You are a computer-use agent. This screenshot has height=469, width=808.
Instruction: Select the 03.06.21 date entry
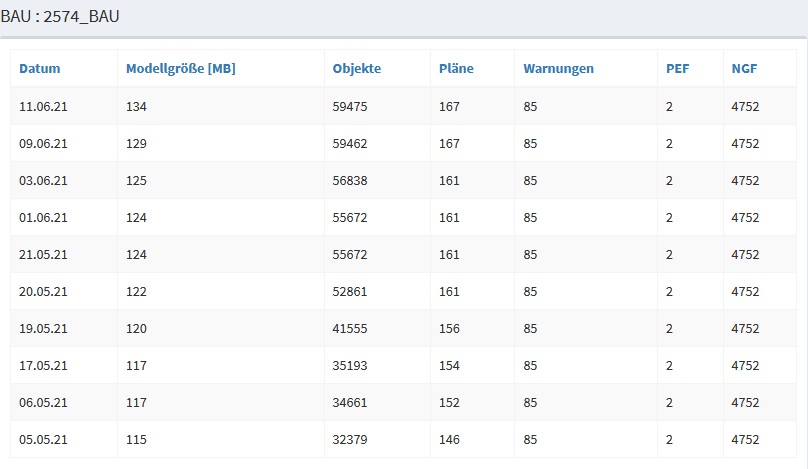click(43, 180)
